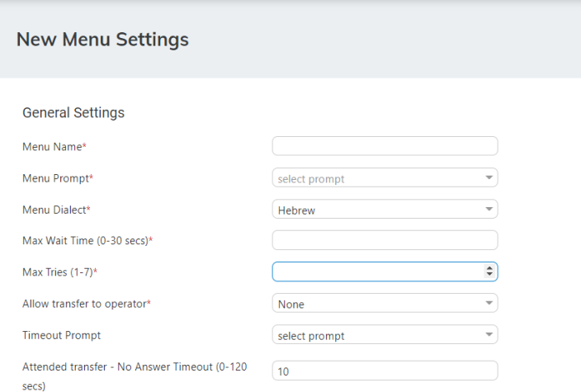The width and height of the screenshot is (581, 392).
Task: Click the New Menu Settings title
Action: coord(102,40)
